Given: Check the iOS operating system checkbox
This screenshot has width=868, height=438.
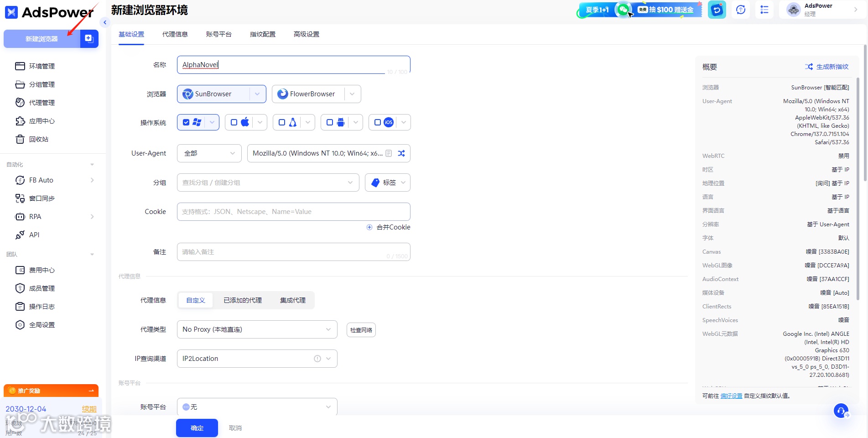Looking at the screenshot, I should click(x=378, y=122).
